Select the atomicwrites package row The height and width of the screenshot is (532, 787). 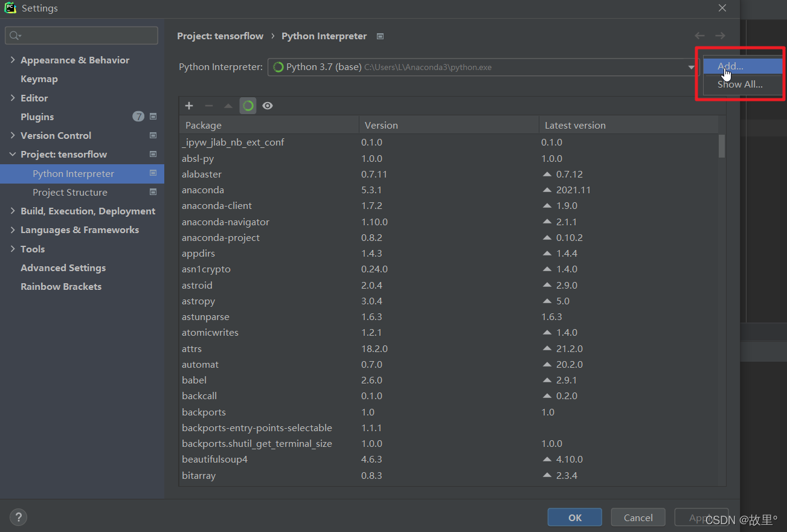point(449,332)
